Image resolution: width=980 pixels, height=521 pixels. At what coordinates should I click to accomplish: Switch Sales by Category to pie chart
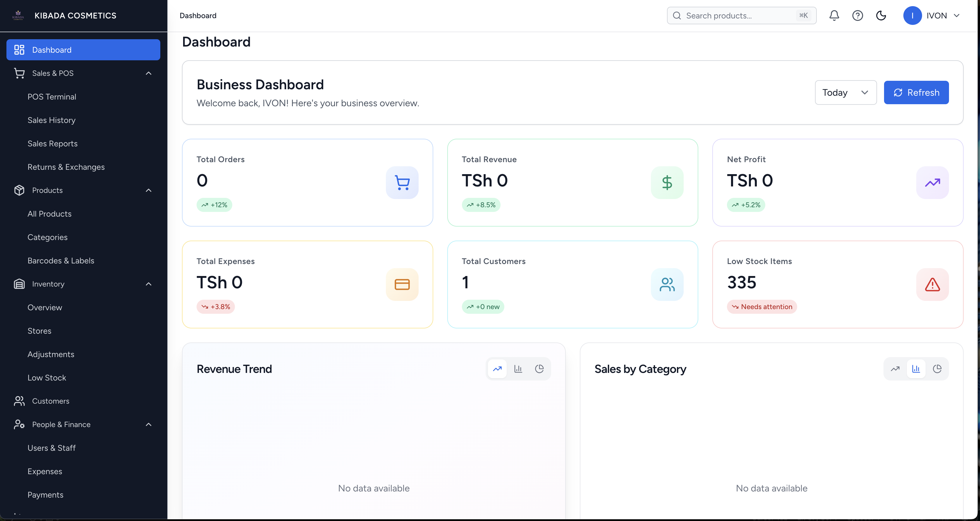click(937, 369)
